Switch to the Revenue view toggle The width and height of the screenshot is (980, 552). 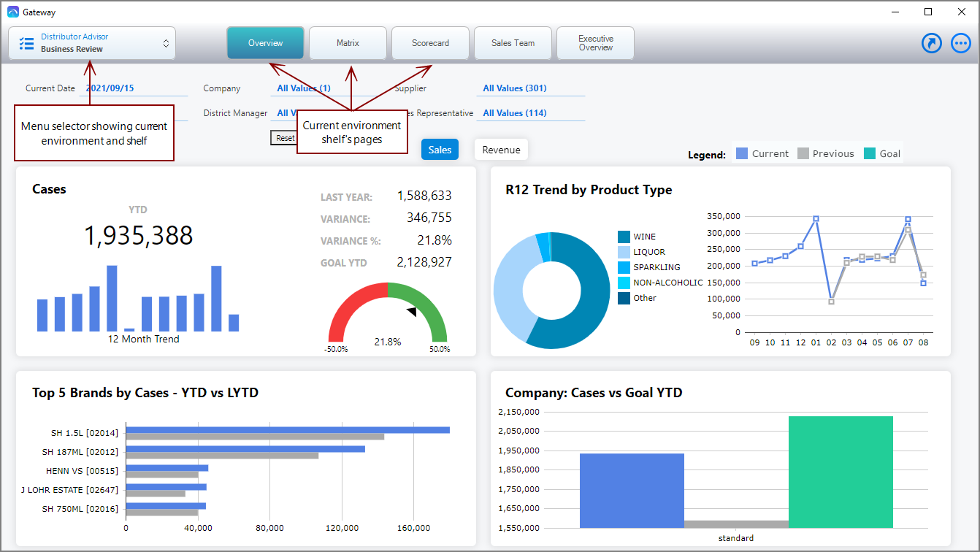pyautogui.click(x=501, y=150)
